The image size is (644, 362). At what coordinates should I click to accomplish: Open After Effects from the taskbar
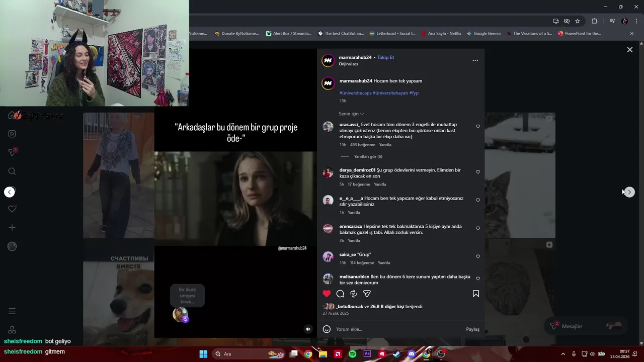click(367, 354)
